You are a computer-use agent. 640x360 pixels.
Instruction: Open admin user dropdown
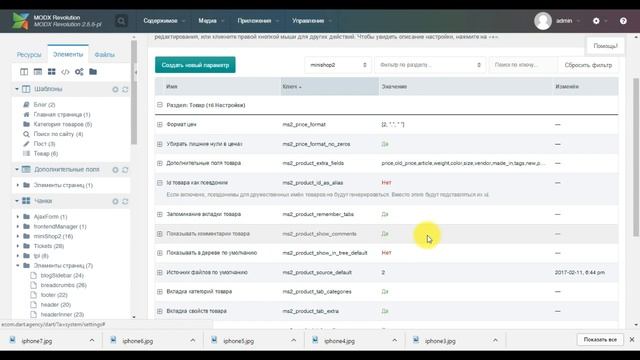(568, 21)
